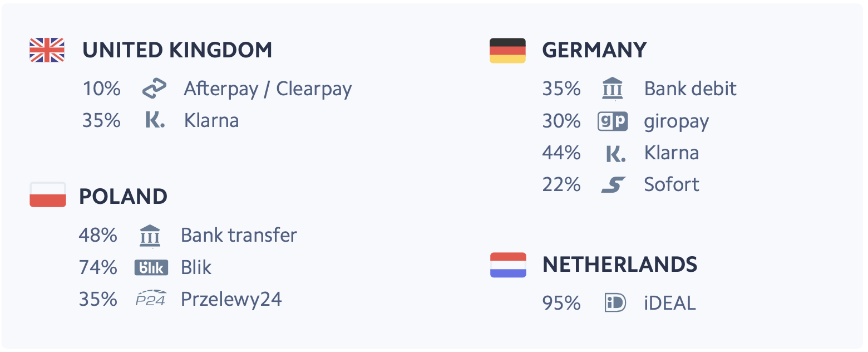Click the 95% figure beside iDEAL
The height and width of the screenshot is (352, 868).
point(561,304)
